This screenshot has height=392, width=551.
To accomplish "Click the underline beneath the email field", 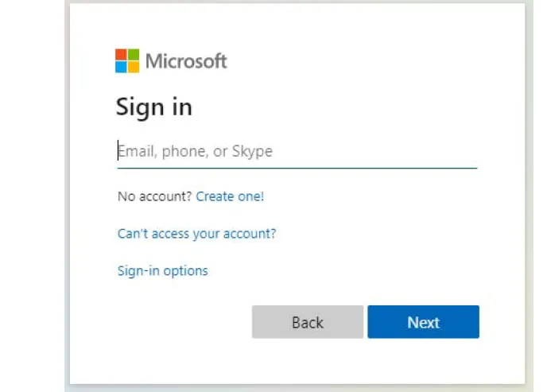I will [297, 168].
